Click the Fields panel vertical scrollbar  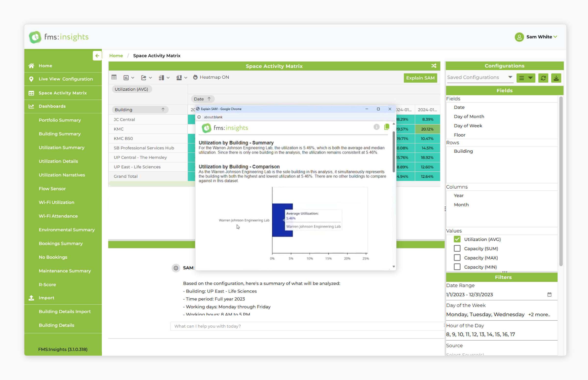(x=561, y=182)
